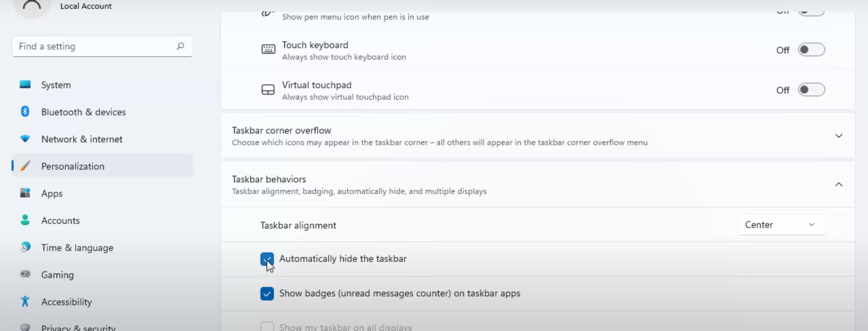The height and width of the screenshot is (331, 868).
Task: Uncheck Show badges on taskbar apps
Action: pos(267,293)
